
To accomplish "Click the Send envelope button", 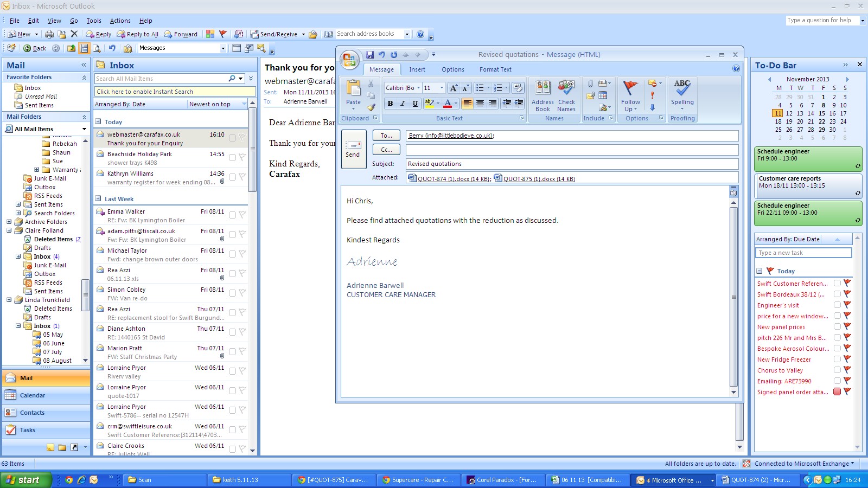I will 353,149.
